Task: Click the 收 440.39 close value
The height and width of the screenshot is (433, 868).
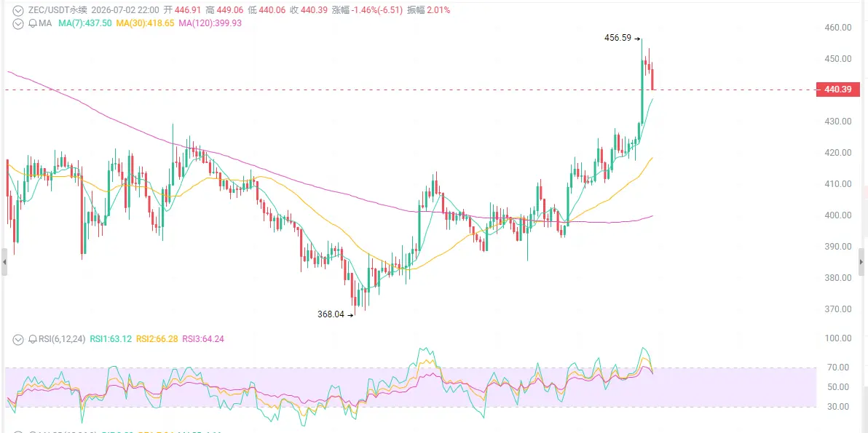Action: (308, 10)
